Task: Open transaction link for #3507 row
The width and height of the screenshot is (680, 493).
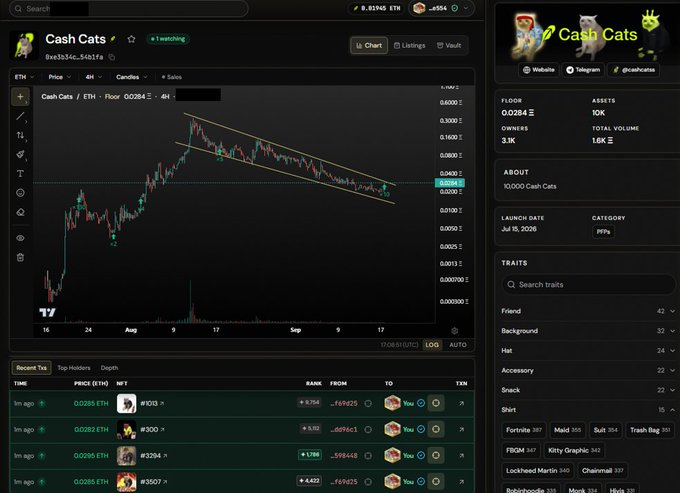Action: 461,481
